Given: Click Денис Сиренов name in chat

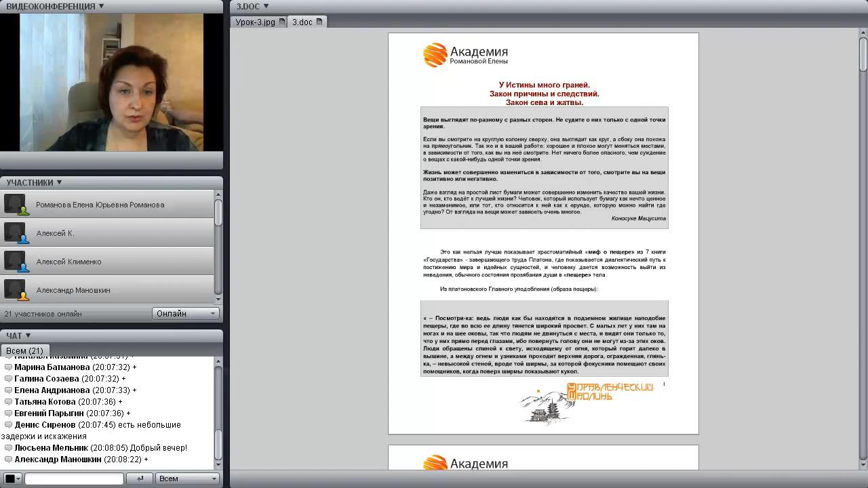Looking at the screenshot, I should coord(45,425).
